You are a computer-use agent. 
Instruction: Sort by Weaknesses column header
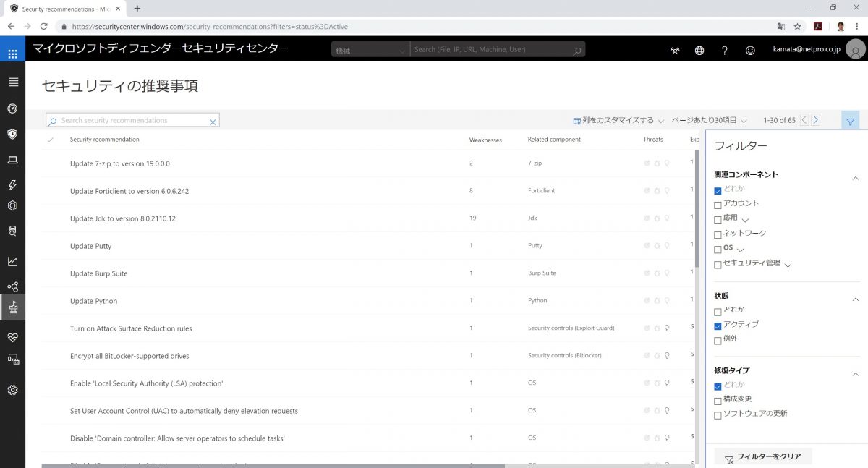point(485,140)
